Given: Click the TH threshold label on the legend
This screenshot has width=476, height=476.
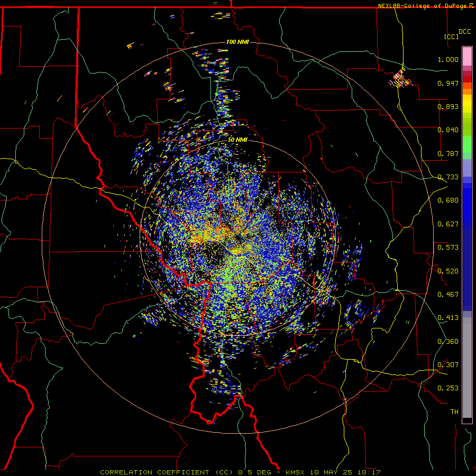Looking at the screenshot, I should (454, 412).
